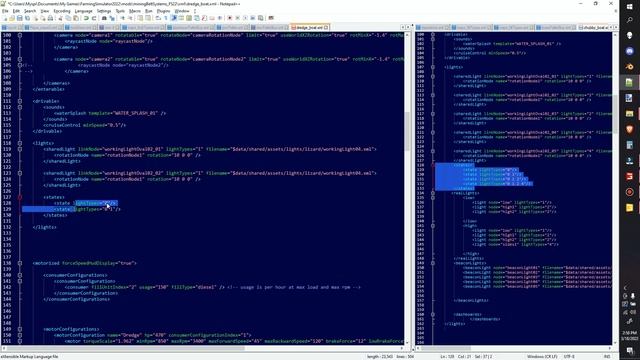Open the Macro menu
This screenshot has height=360, width=640.
(x=135, y=11)
